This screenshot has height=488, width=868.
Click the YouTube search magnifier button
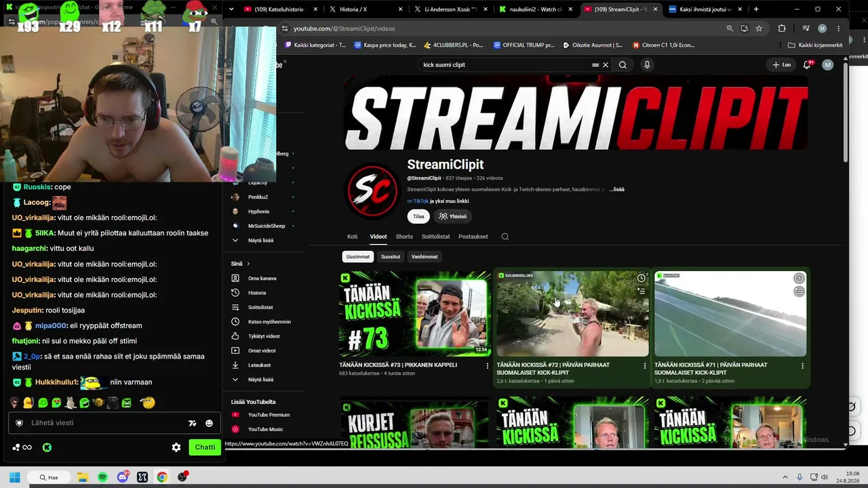(623, 65)
